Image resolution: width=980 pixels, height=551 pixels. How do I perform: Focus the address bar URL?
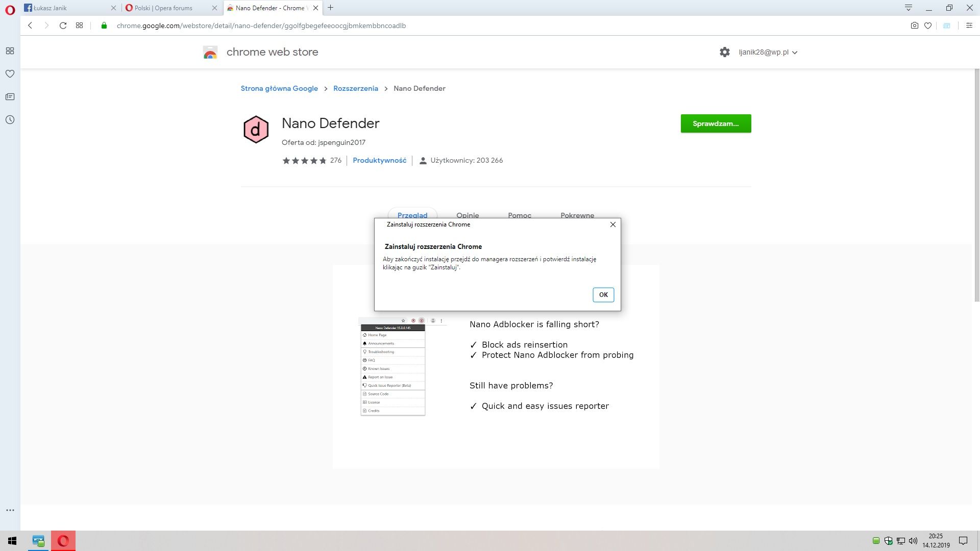(261, 26)
